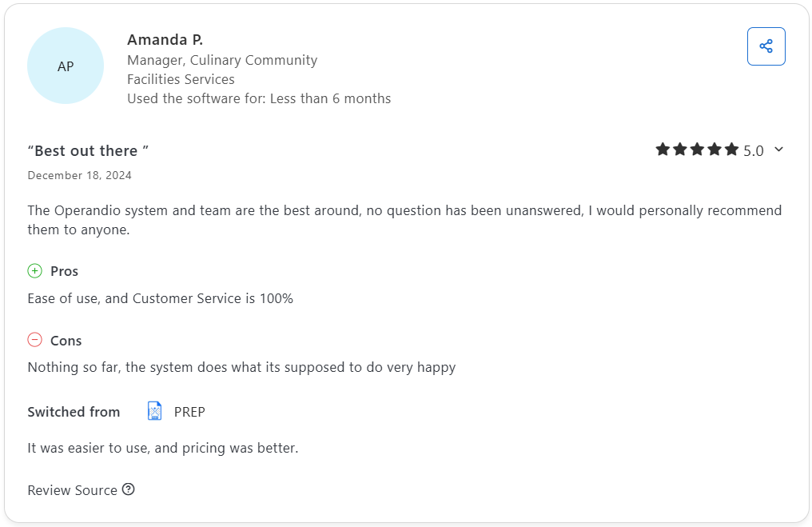Click the Facilities Services industry text

pyautogui.click(x=181, y=79)
